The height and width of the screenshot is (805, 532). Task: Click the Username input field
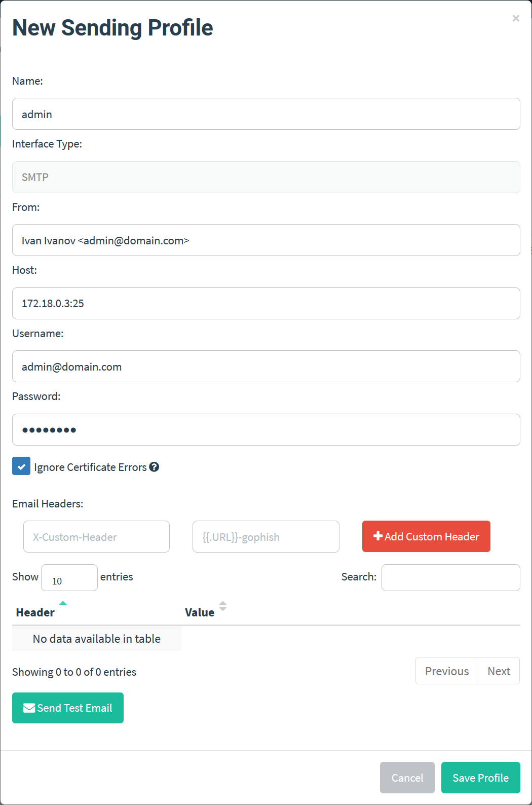tap(266, 367)
